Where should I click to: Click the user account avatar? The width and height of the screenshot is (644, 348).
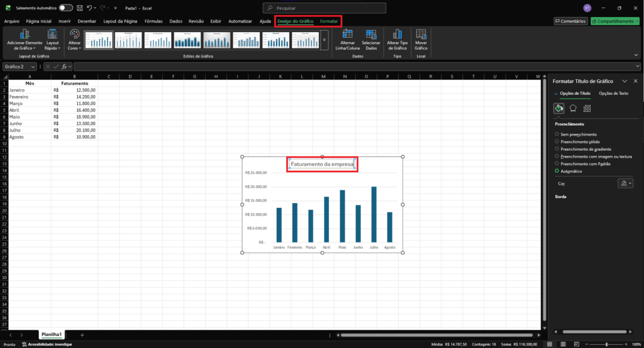[x=587, y=8]
